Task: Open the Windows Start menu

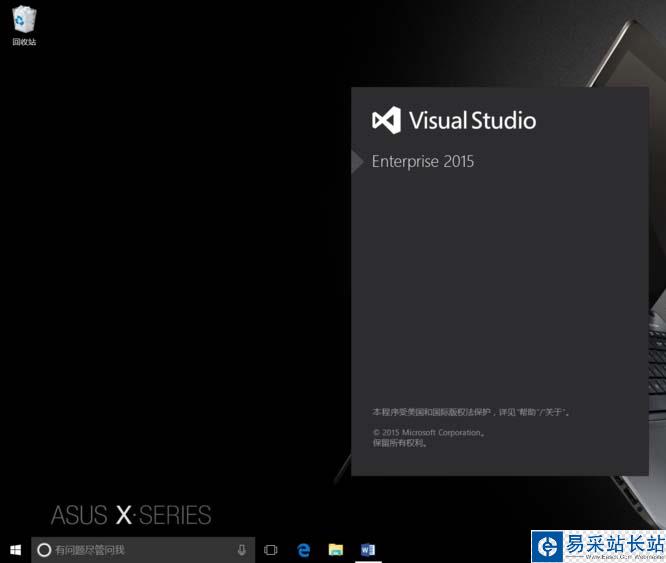Action: tap(15, 550)
